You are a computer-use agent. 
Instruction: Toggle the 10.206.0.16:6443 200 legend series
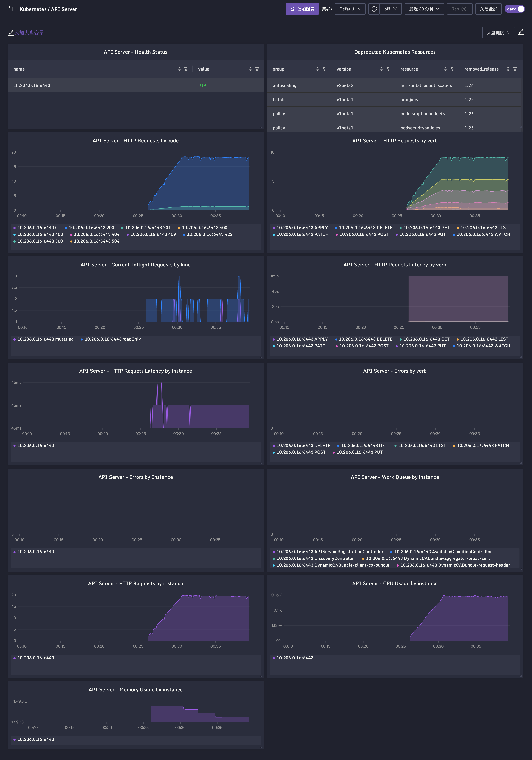(x=89, y=227)
